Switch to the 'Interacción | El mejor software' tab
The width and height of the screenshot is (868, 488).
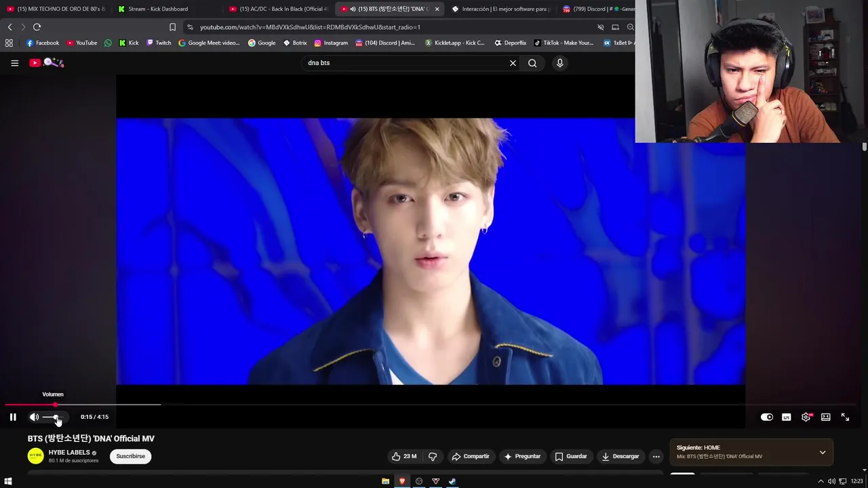500,9
